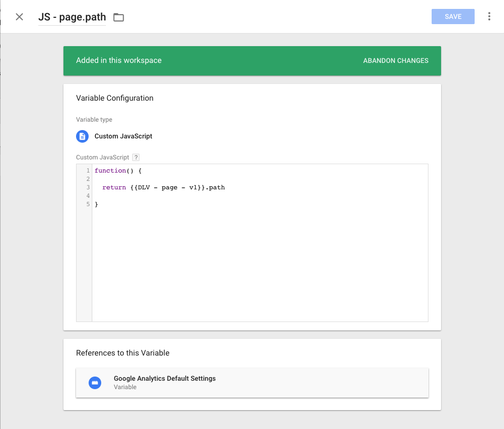This screenshot has width=504, height=429.
Task: Click the 'Added in this workspace' banner text
Action: click(119, 61)
